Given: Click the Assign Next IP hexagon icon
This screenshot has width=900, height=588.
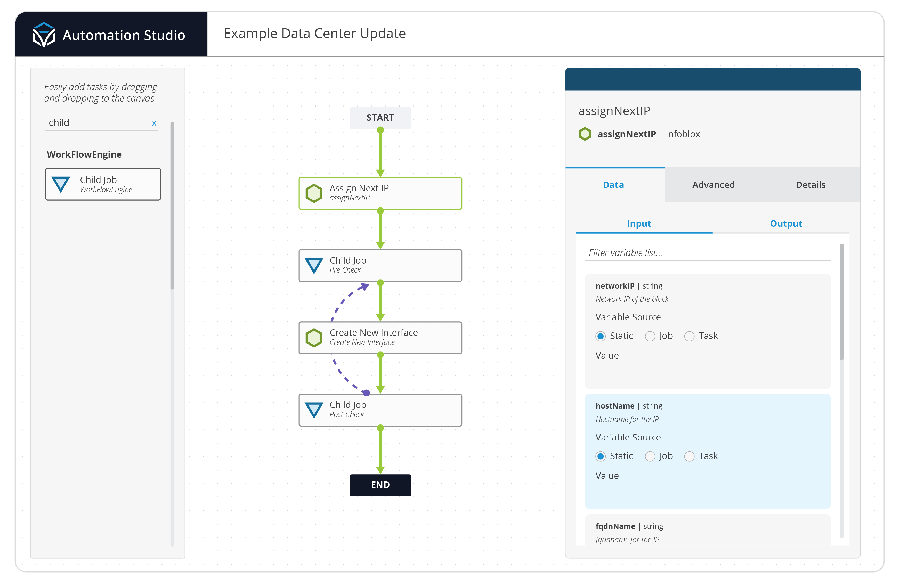Looking at the screenshot, I should 314,193.
